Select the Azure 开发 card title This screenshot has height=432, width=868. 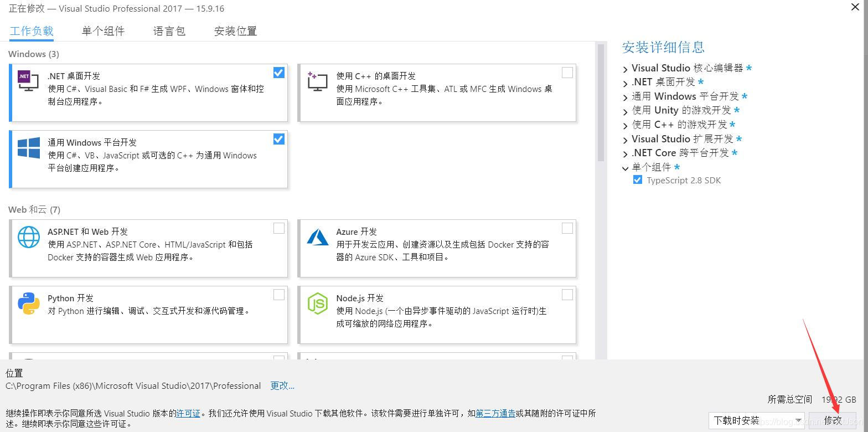point(356,232)
